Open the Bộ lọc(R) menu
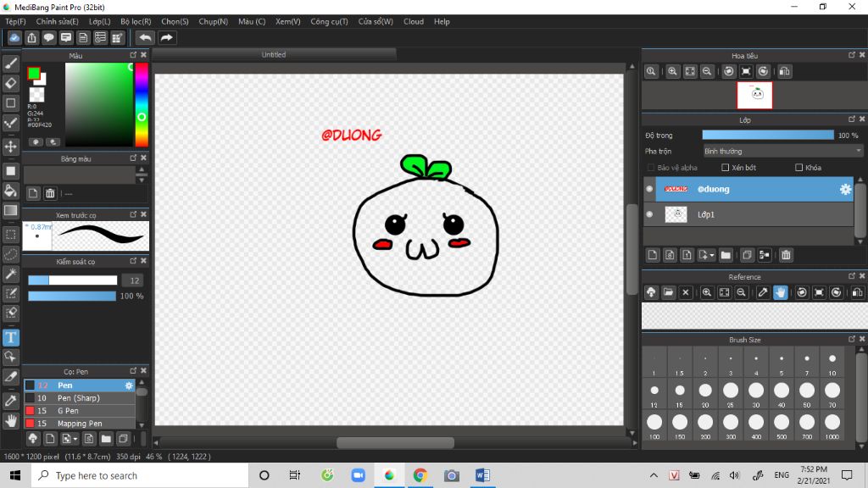Viewport: 868px width, 488px height. pyautogui.click(x=136, y=21)
